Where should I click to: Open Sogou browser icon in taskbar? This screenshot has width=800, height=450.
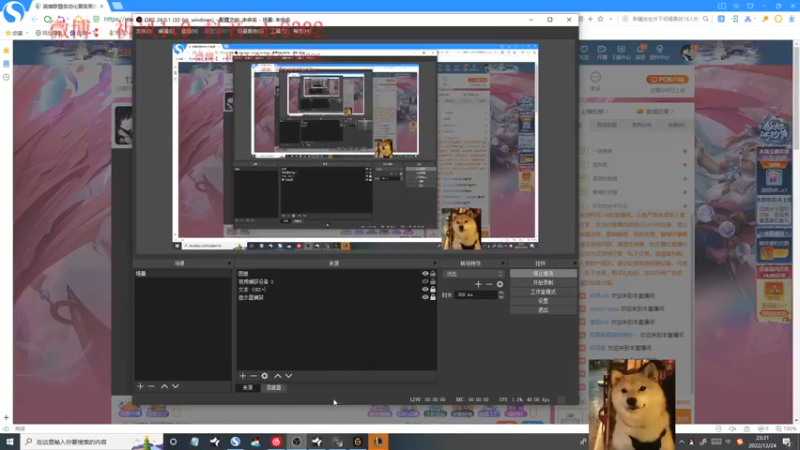coord(235,442)
